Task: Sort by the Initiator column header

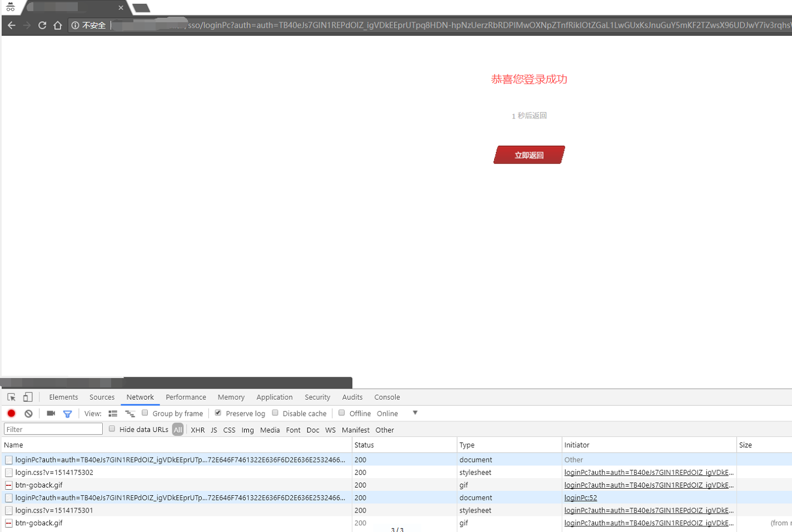Action: pyautogui.click(x=649, y=445)
